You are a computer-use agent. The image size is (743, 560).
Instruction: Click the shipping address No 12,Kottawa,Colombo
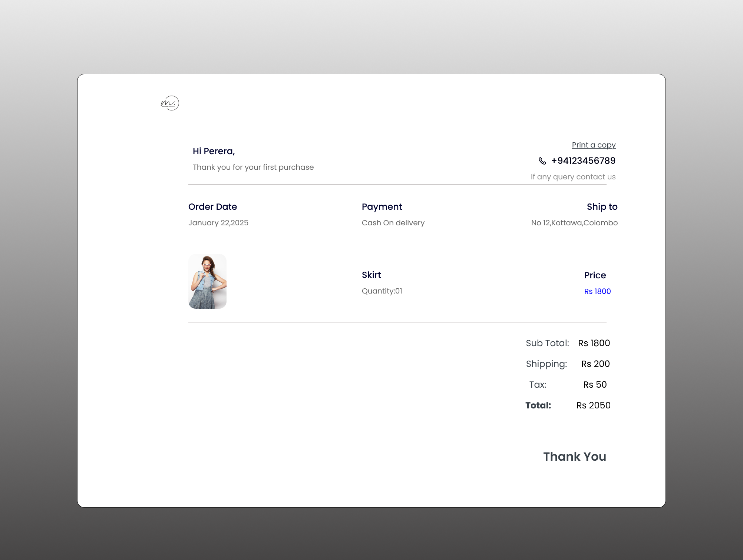(x=574, y=222)
